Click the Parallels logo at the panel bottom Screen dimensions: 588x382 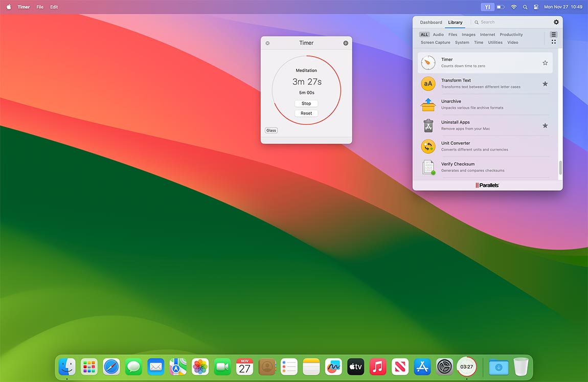487,185
